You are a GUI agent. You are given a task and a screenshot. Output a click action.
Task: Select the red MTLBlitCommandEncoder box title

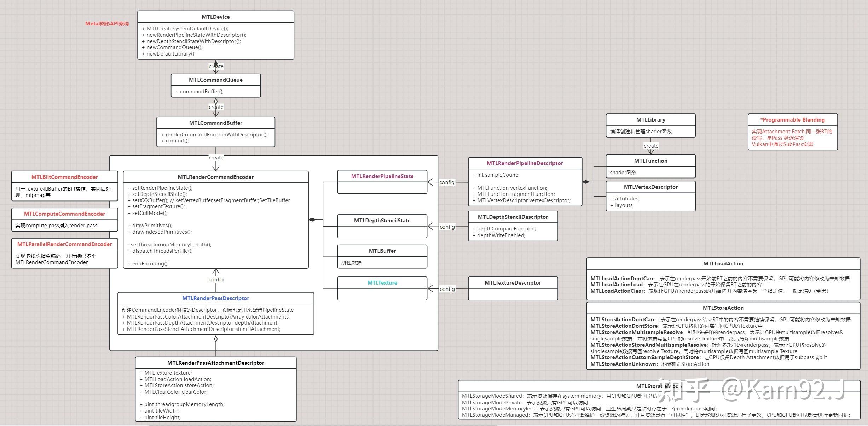pos(64,177)
